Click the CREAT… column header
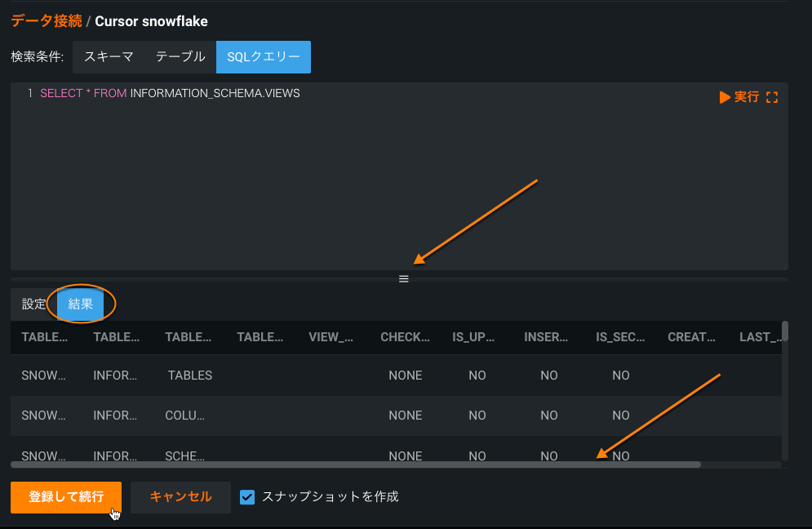This screenshot has height=529, width=812. pos(691,337)
